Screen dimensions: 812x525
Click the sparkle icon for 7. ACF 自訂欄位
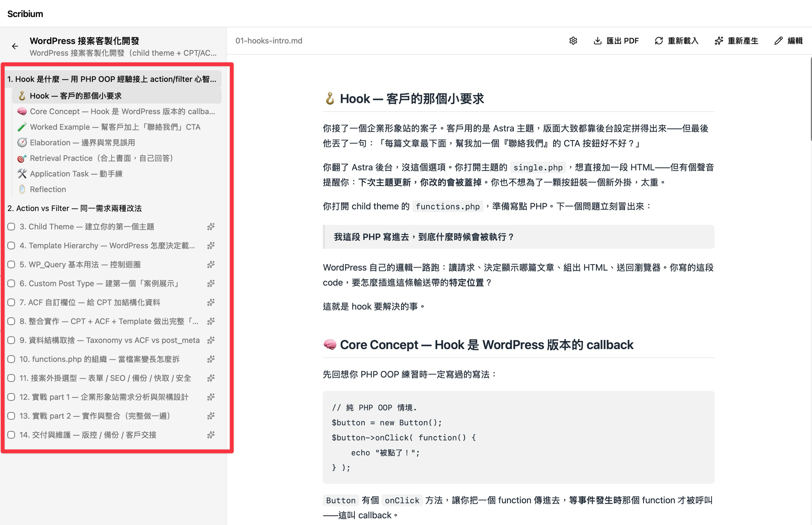(211, 302)
